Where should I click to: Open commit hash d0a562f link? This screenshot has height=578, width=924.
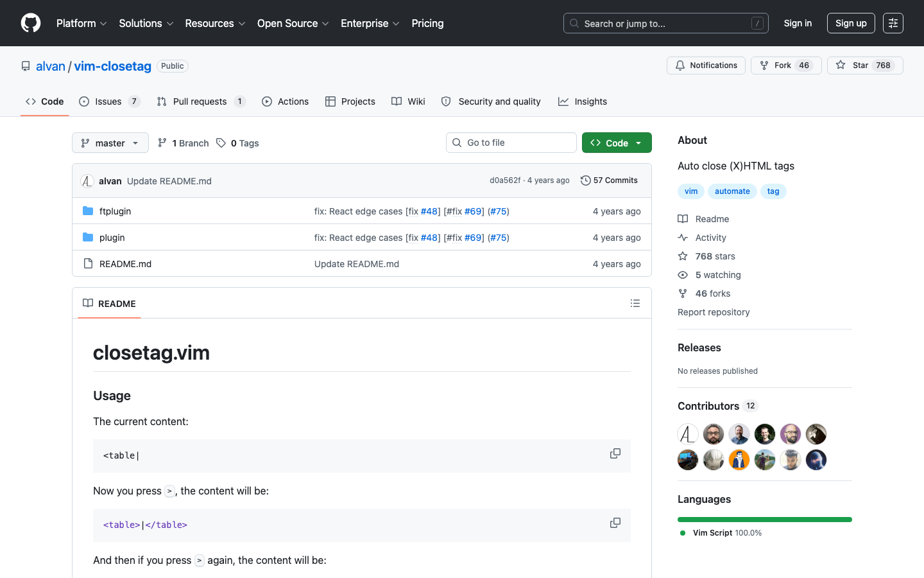click(x=505, y=180)
